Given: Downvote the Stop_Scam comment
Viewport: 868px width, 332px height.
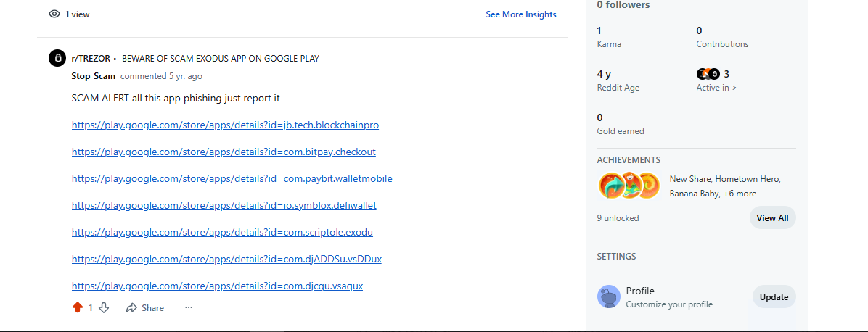Looking at the screenshot, I should [x=104, y=307].
